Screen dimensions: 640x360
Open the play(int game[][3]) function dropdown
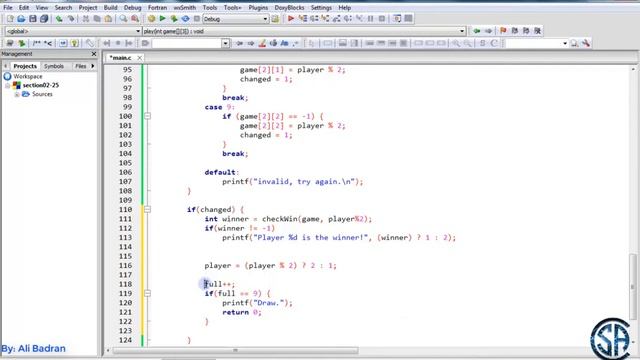tap(462, 31)
